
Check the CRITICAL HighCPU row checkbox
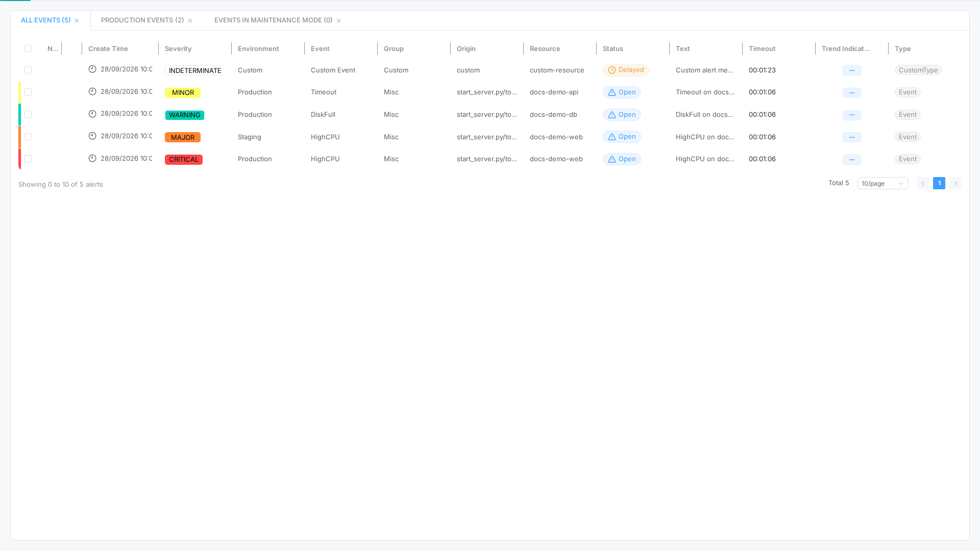[28, 159]
